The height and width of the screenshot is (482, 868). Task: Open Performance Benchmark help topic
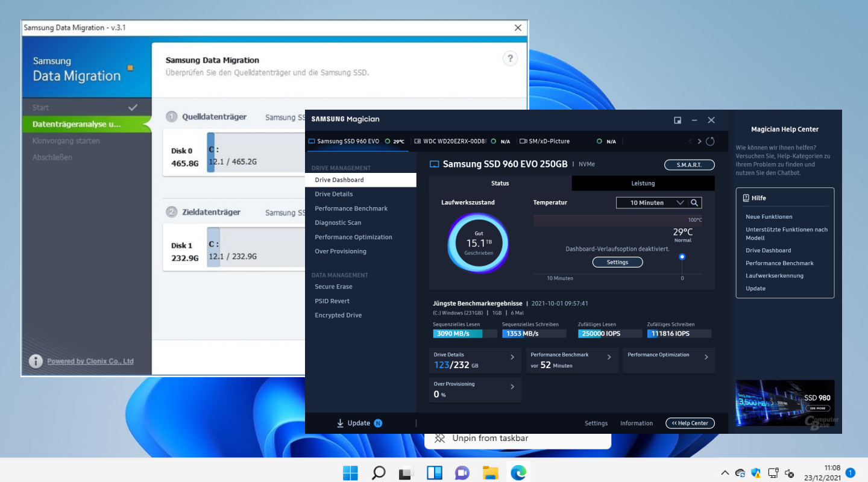tap(779, 263)
